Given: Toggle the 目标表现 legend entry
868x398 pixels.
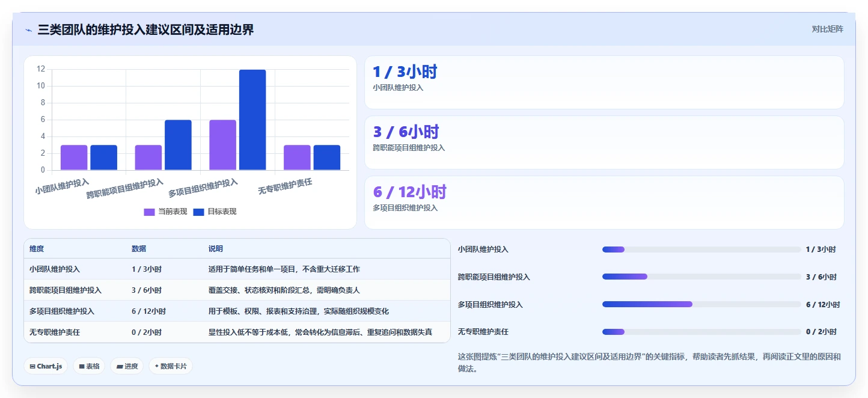Looking at the screenshot, I should 215,212.
